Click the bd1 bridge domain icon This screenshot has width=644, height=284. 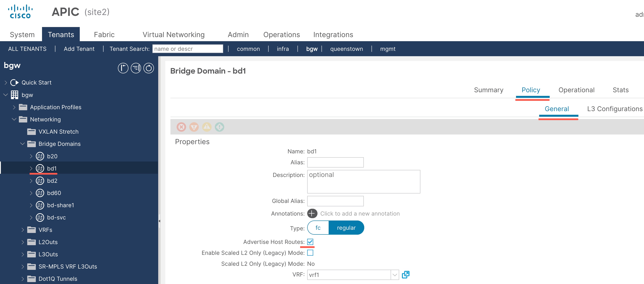[x=40, y=168]
